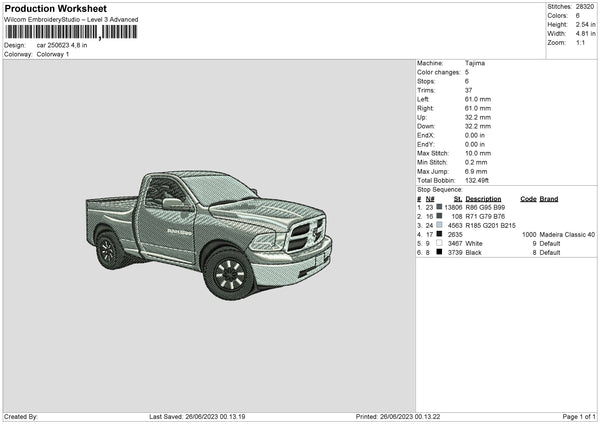600x424 pixels.
Task: Click 'Wilcom EmbroideryStudio – Level 3 Advanced' text
Action: point(71,20)
